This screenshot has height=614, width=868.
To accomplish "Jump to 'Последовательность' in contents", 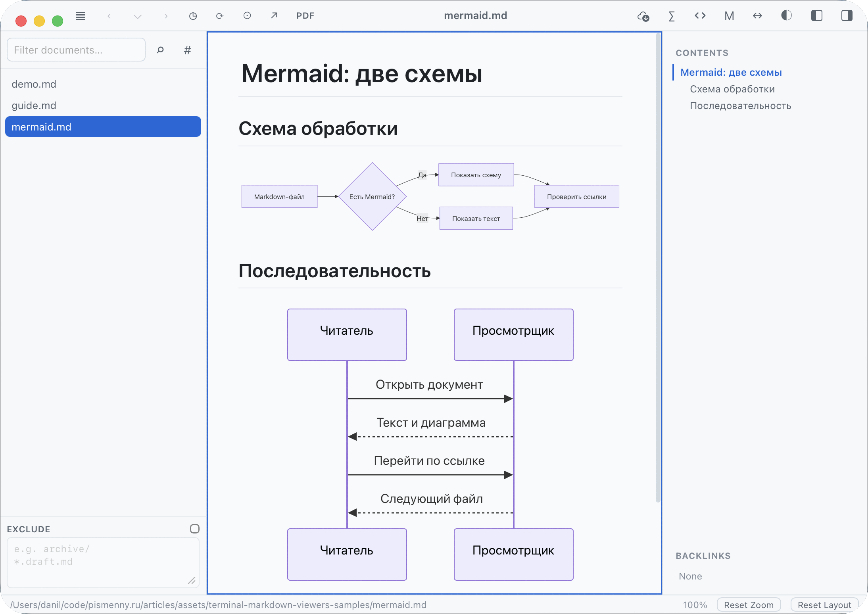I will (740, 106).
